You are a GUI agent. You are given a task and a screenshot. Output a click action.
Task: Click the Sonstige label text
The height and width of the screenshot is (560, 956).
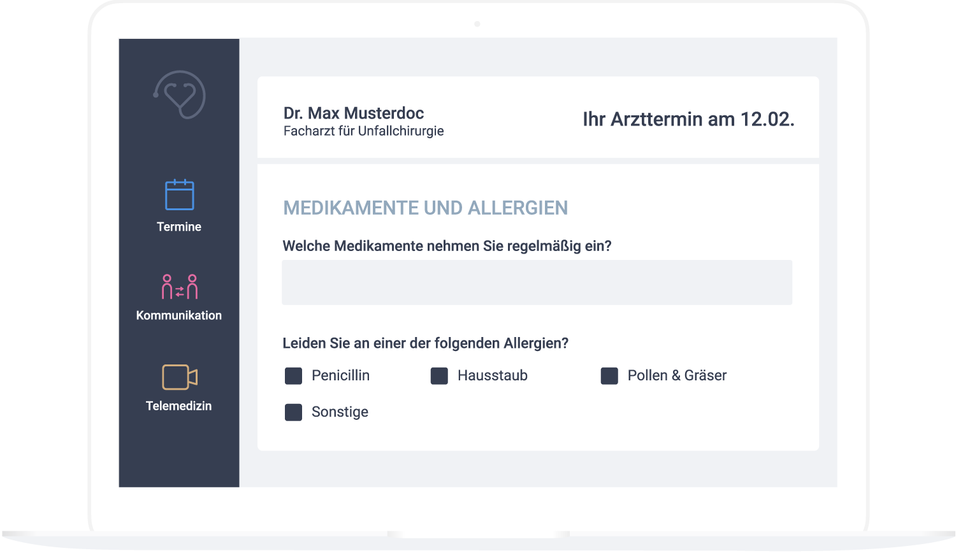coord(340,412)
